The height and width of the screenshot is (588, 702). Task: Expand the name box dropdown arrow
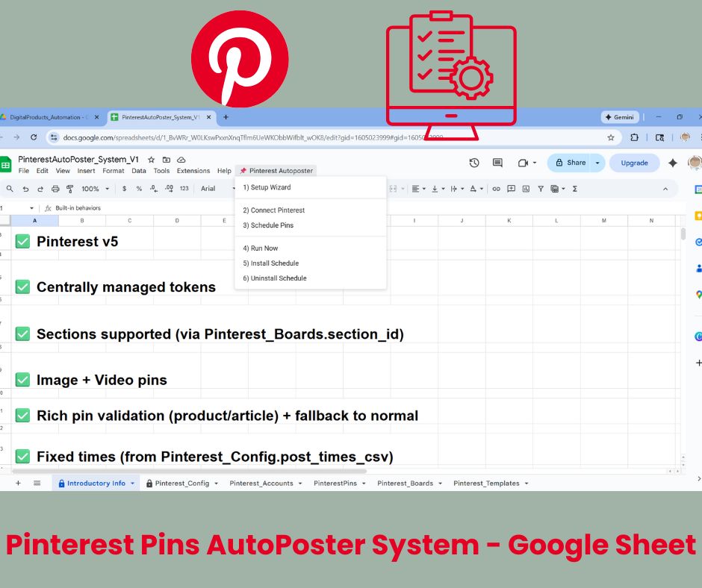[x=31, y=208]
